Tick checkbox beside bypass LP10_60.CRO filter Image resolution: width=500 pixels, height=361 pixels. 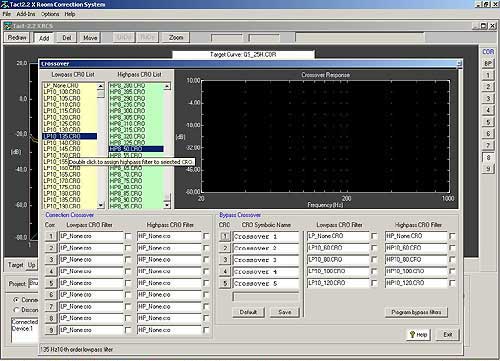coord(374,248)
